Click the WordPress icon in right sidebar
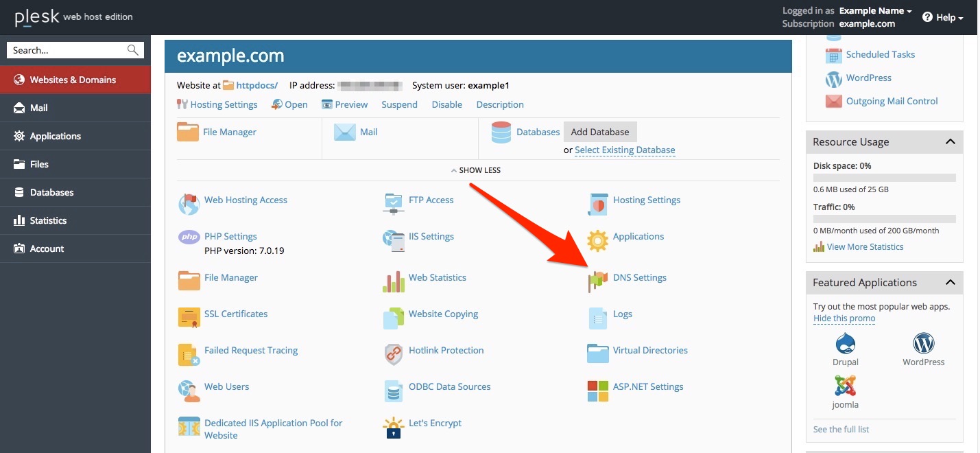Viewport: 980px width, 453px height. (x=833, y=79)
